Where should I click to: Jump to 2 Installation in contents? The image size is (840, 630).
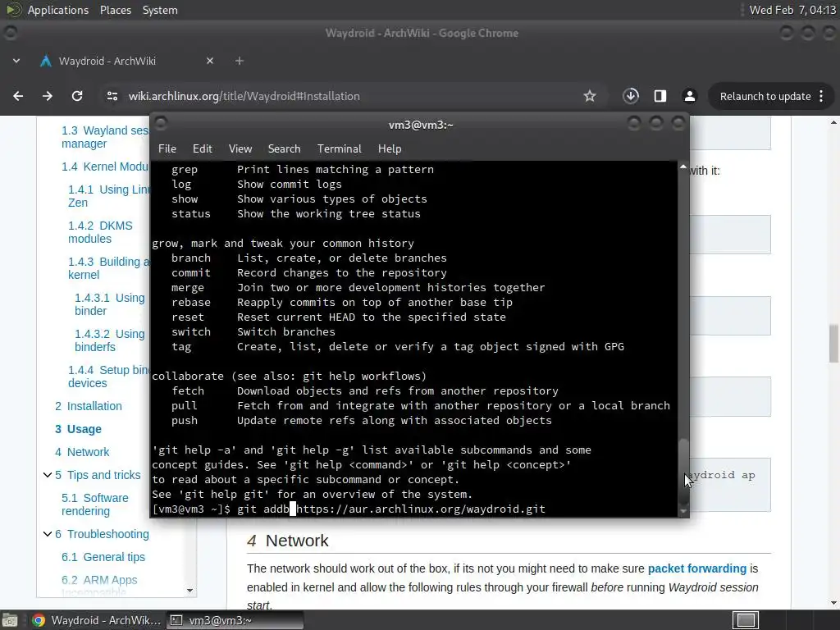pos(89,406)
